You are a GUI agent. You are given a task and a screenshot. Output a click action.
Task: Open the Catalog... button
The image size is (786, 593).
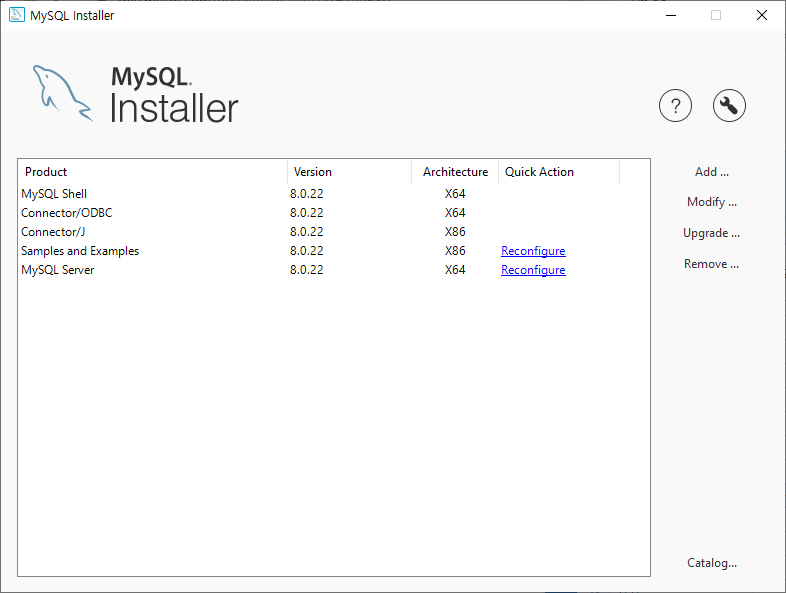coord(711,563)
